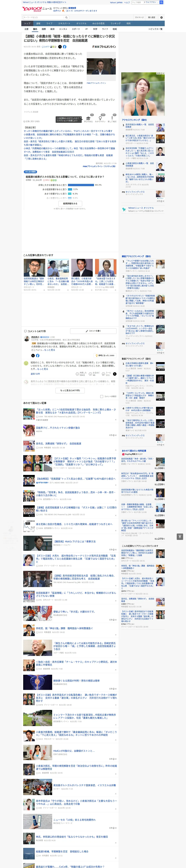
Task: Open the ライブ tab in the dark navigation bar
Action: pyautogui.click(x=49, y=24)
